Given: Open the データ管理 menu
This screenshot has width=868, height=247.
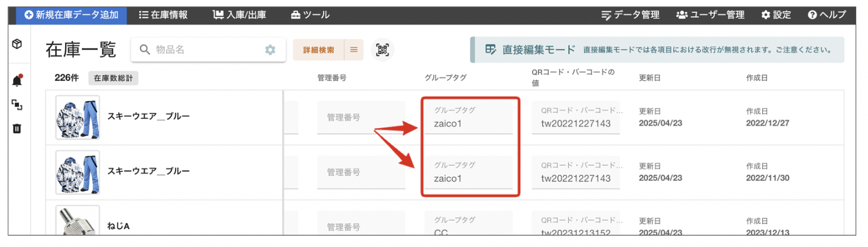Looking at the screenshot, I should (630, 15).
